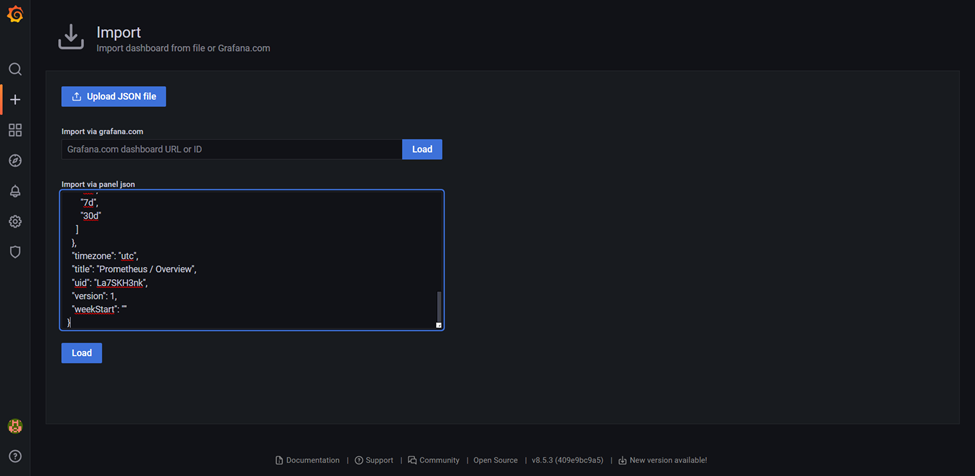Open the Documentation footer link

pos(308,460)
